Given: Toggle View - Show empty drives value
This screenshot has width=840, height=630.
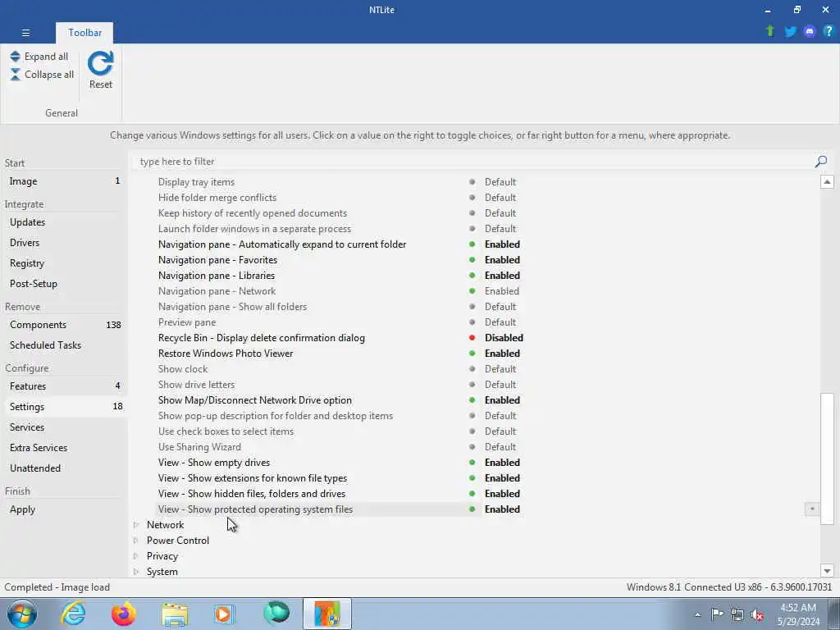Looking at the screenshot, I should (x=502, y=463).
